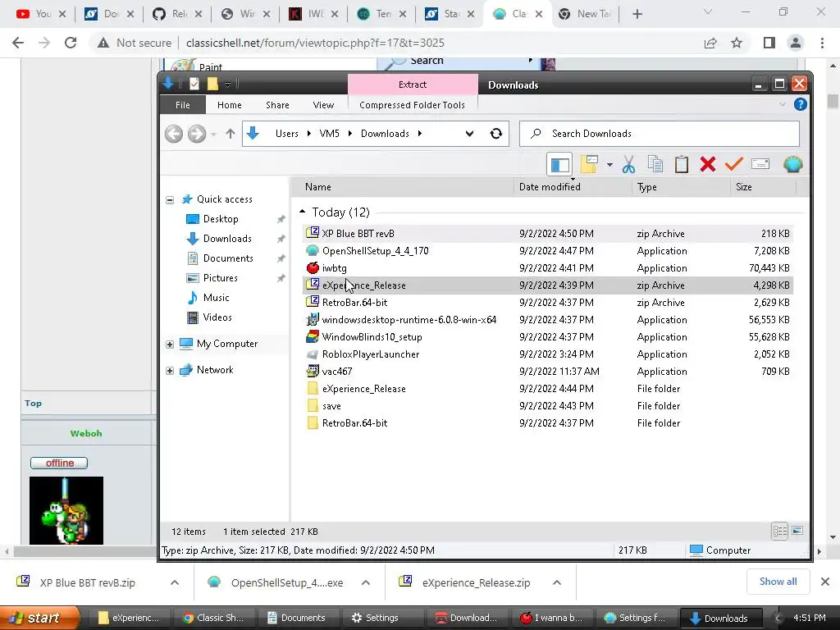This screenshot has height=630, width=840.
Task: Click Explorer Forward navigation button
Action: (x=197, y=134)
